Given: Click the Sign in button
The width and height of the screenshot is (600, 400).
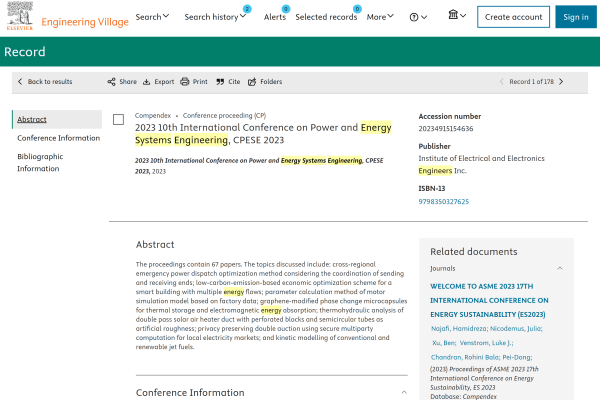Looking at the screenshot, I should (576, 17).
